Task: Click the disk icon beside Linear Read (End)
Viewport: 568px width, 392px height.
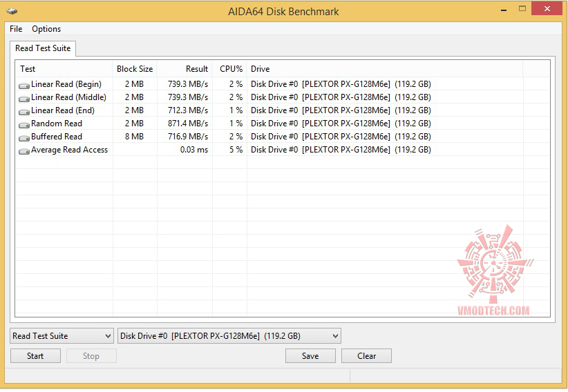Action: [24, 112]
